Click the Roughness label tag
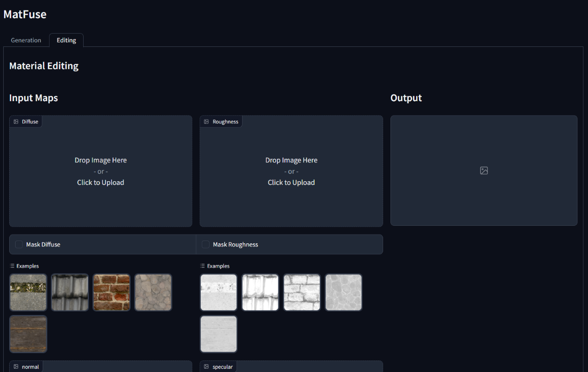 pos(221,122)
